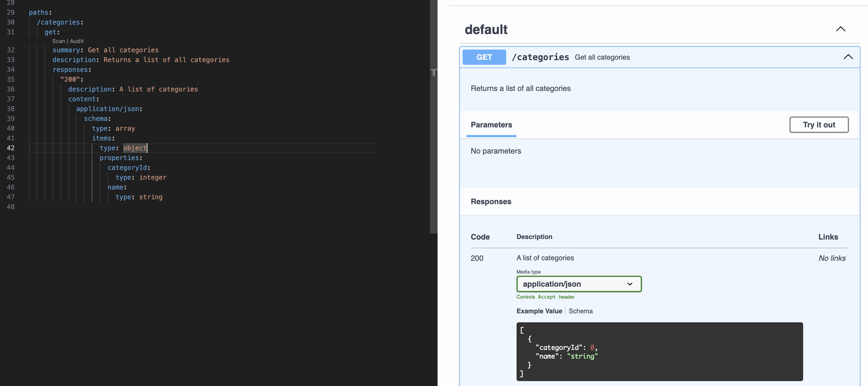Screen dimensions: 868x386
Task: Click line number 48 in the gutter
Action: point(10,207)
